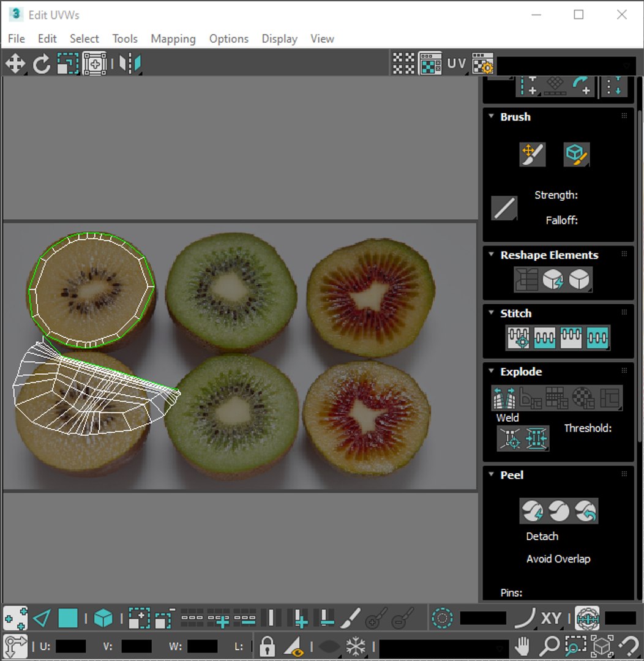Activate Freeform mode tool
This screenshot has height=661, width=644.
coord(94,64)
